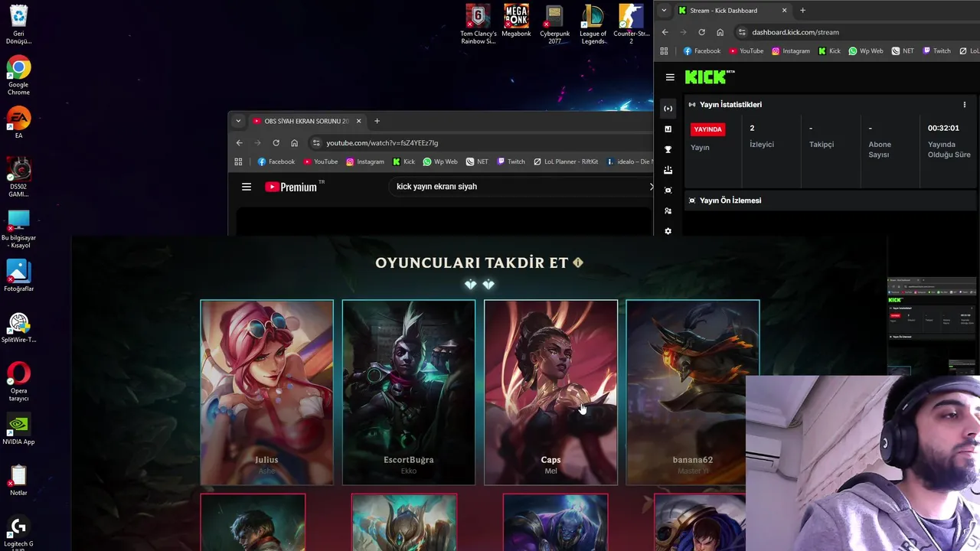Launch the Megabonk desktop shortcut
Screen dimensions: 980x551
[516, 21]
